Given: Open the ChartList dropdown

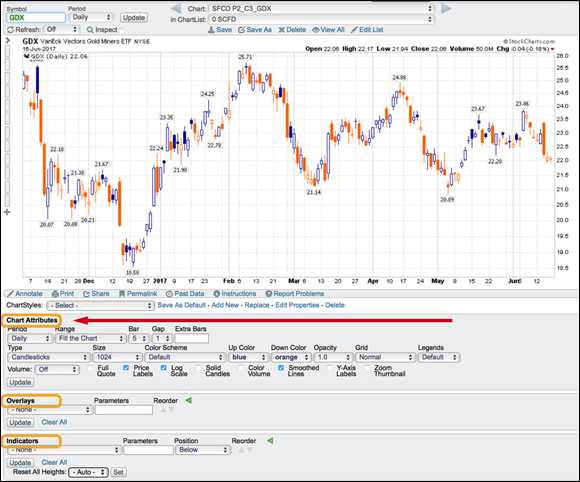Looking at the screenshot, I should [x=321, y=19].
